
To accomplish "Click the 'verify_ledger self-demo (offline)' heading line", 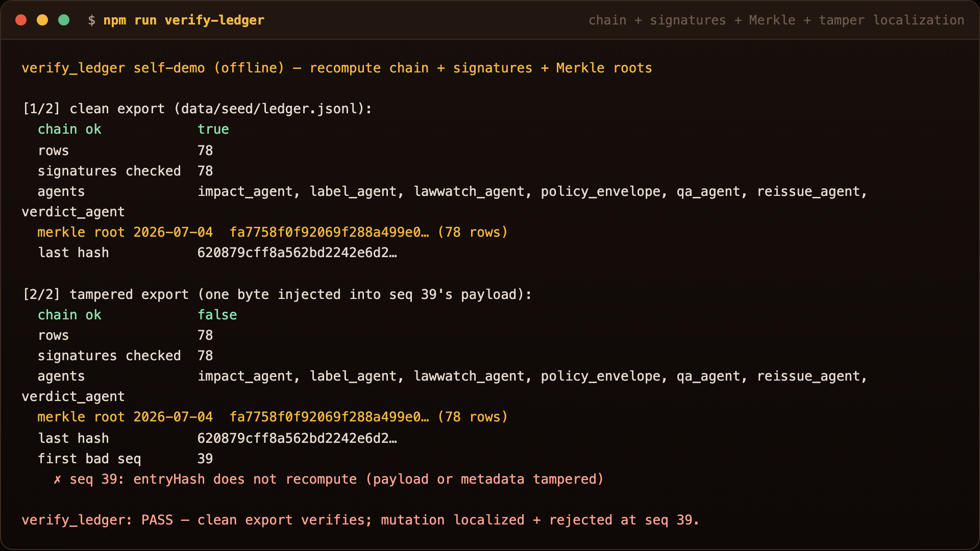I will (337, 68).
